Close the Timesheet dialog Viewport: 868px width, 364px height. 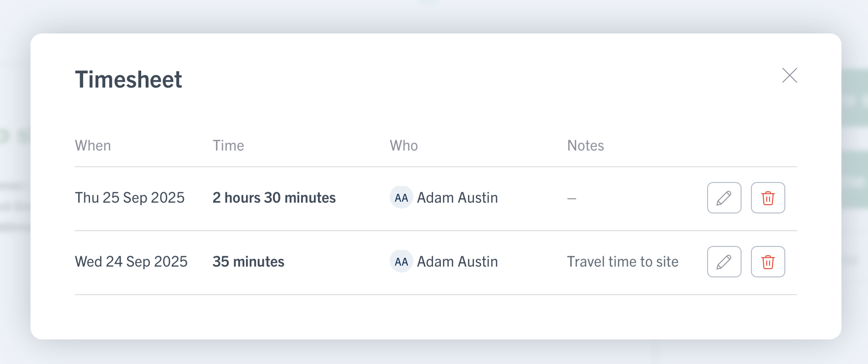pyautogui.click(x=789, y=75)
